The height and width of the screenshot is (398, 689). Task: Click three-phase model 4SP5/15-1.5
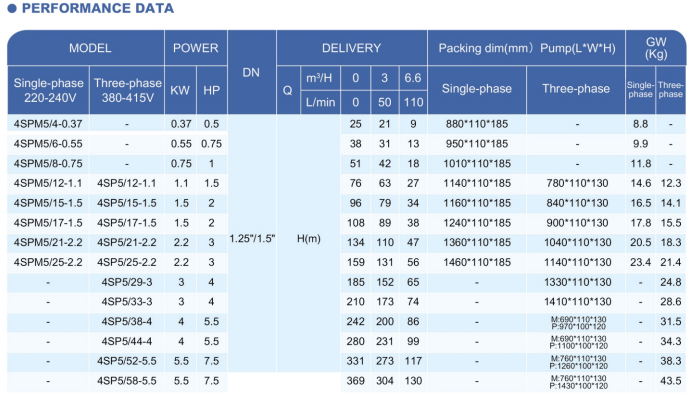127,203
